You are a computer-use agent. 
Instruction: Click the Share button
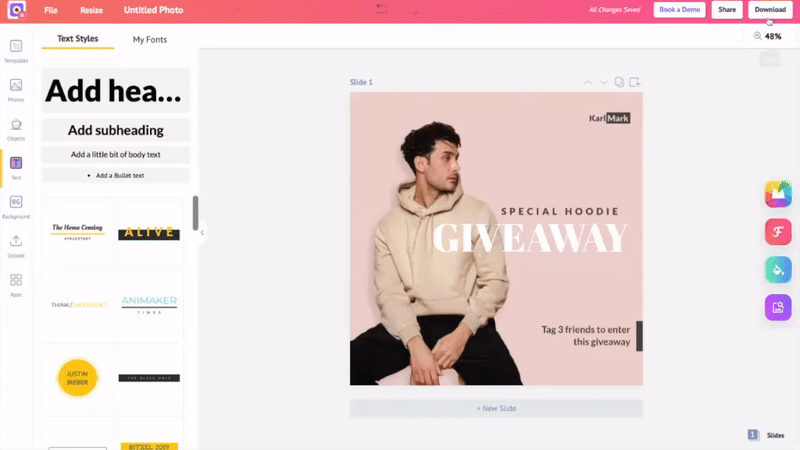click(x=727, y=10)
